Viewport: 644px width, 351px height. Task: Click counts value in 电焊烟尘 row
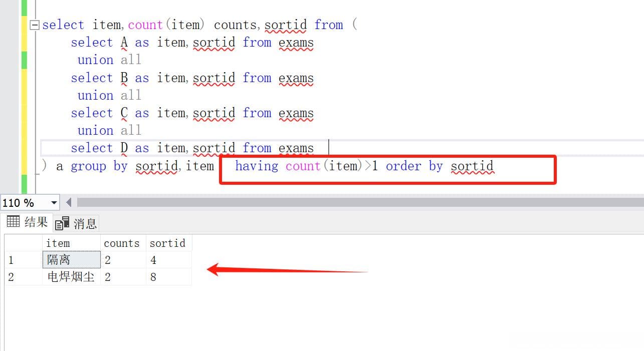(123, 276)
